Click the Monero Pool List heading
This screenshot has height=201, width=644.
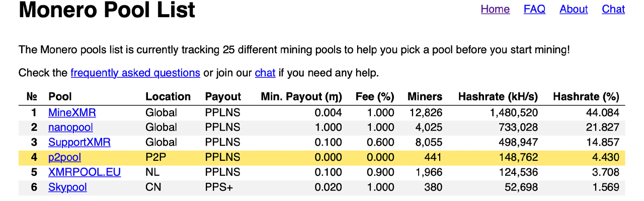click(x=107, y=10)
